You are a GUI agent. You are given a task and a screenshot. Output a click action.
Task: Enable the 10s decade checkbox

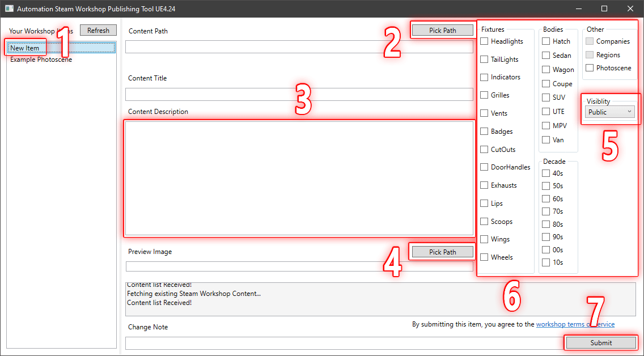click(x=546, y=262)
